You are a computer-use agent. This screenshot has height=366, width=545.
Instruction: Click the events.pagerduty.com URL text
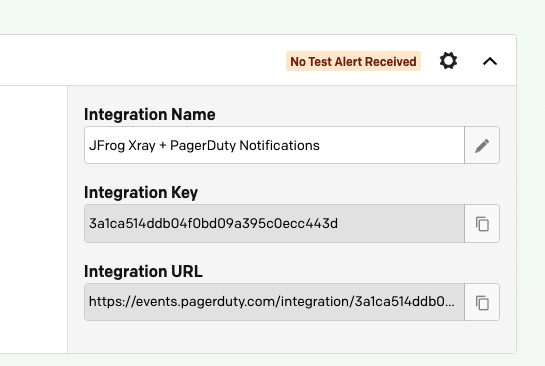click(x=272, y=302)
